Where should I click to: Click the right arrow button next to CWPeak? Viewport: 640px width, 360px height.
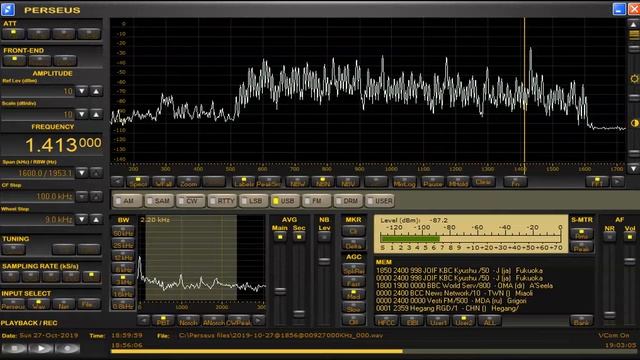point(259,320)
